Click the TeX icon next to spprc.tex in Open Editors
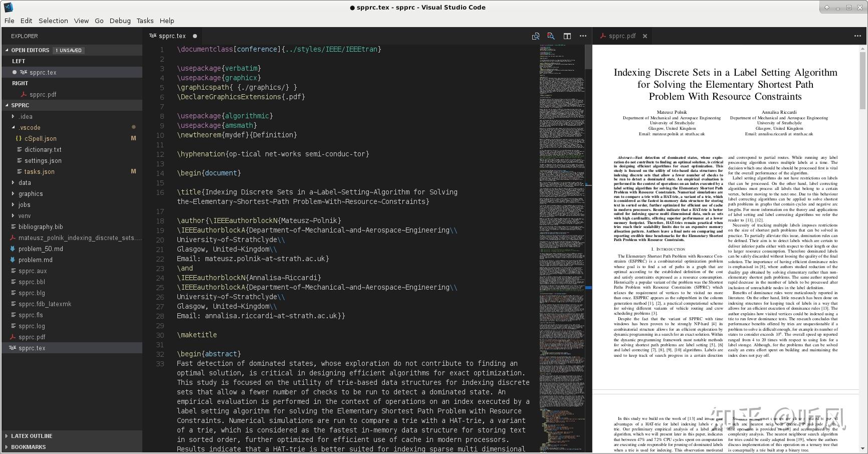Image resolution: width=868 pixels, height=454 pixels. tap(24, 72)
